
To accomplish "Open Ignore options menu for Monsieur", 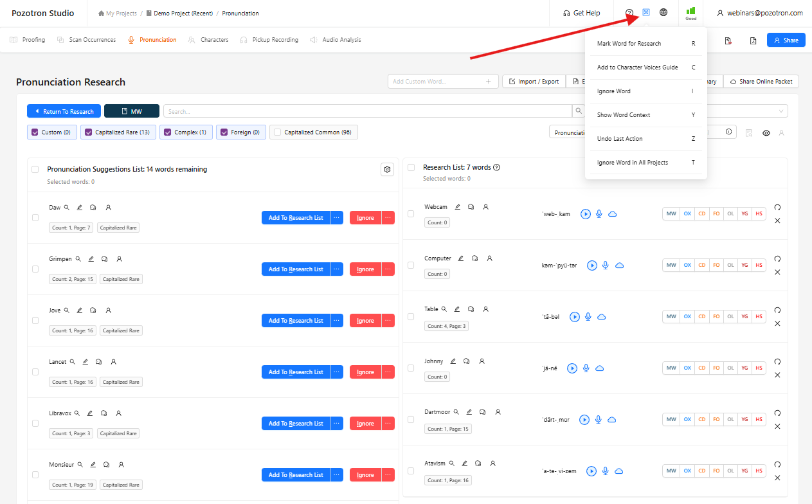I will point(388,475).
